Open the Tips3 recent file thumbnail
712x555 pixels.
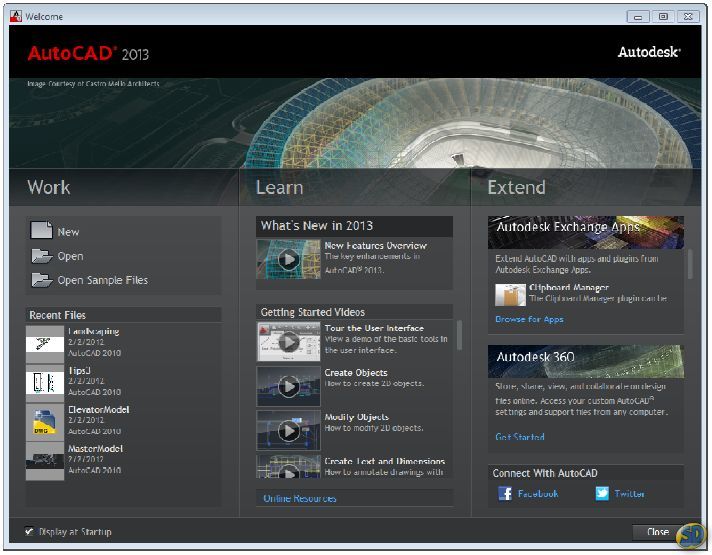coord(45,383)
